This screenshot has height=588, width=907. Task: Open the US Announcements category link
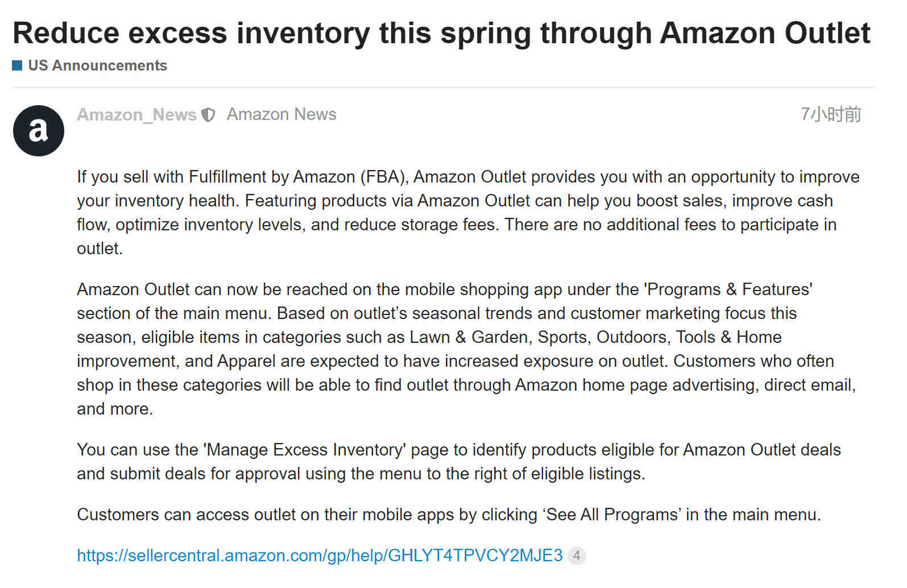[97, 65]
